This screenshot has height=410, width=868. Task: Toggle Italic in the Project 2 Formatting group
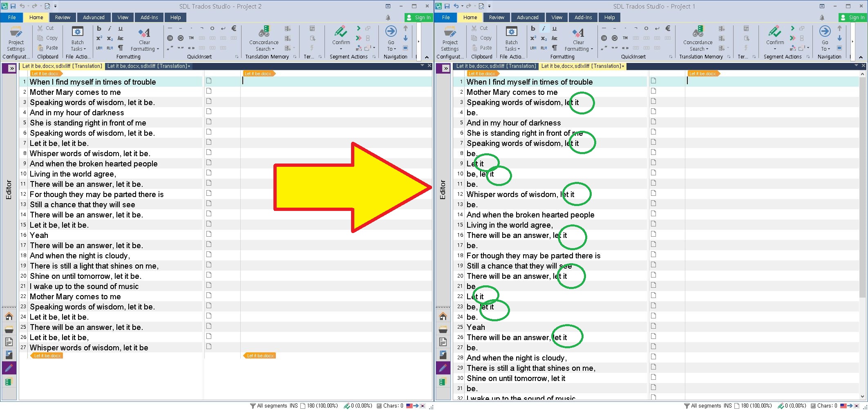(x=110, y=28)
